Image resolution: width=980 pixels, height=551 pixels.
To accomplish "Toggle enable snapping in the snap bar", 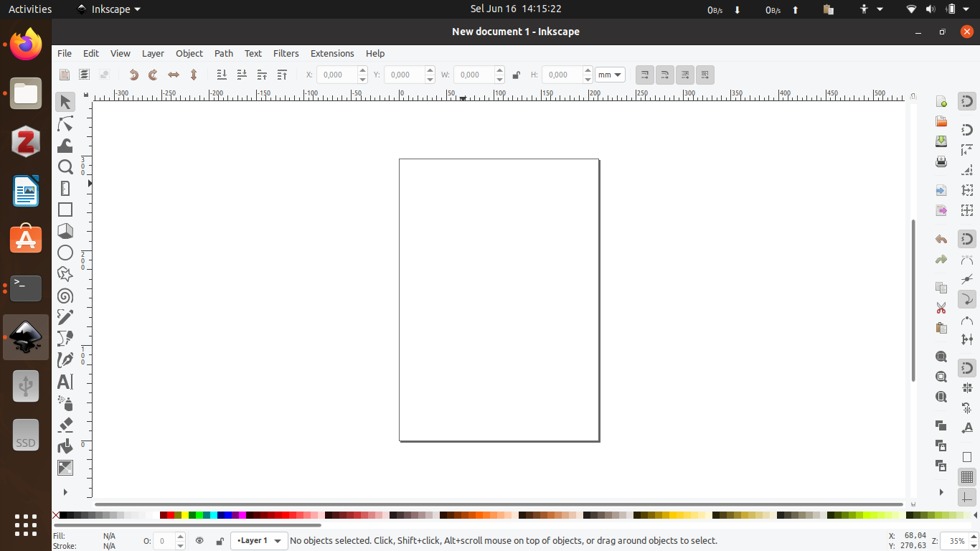I will (966, 102).
